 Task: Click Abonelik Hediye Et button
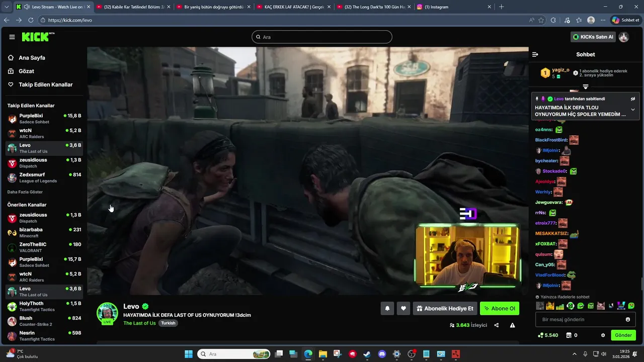[445, 309]
